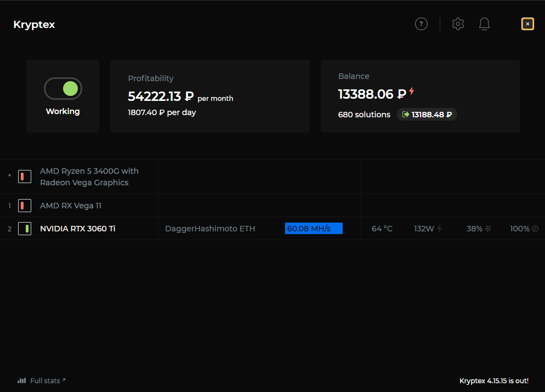Show notifications with the bell icon

point(484,24)
